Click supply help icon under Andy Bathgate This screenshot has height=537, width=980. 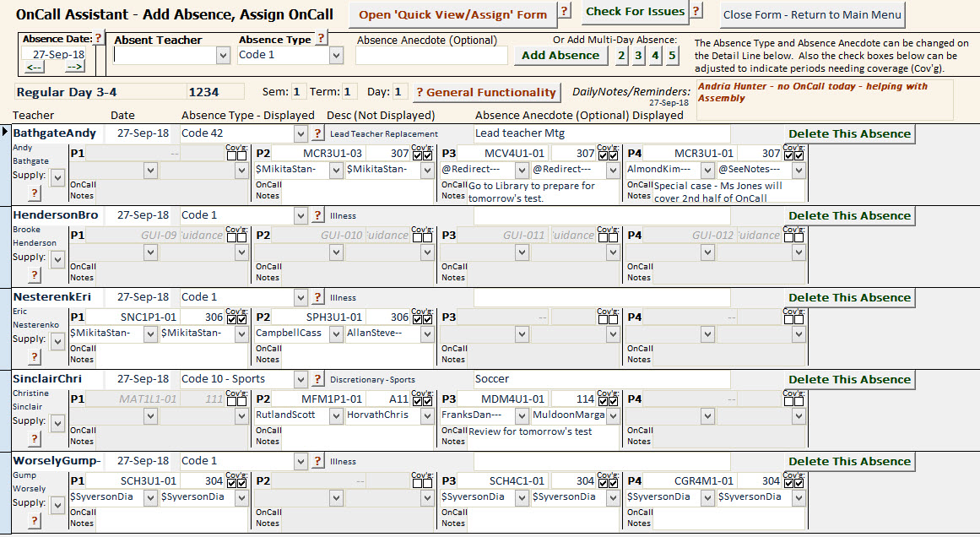pos(35,193)
